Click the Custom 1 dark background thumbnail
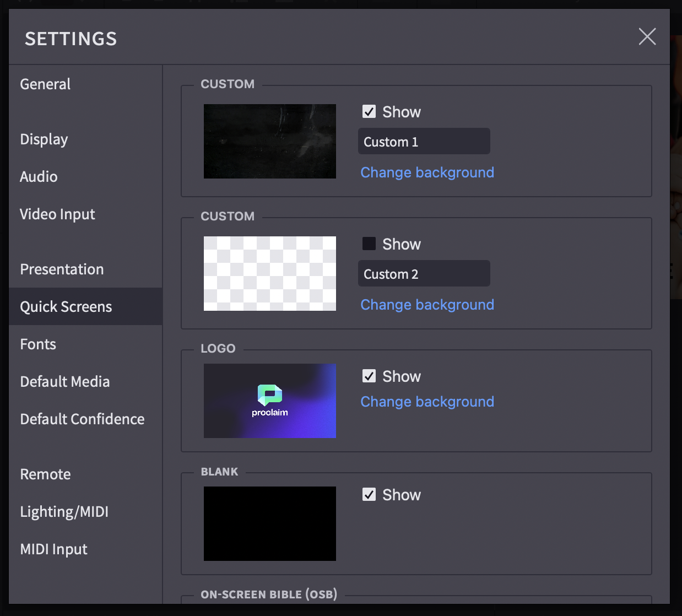 pyautogui.click(x=270, y=141)
